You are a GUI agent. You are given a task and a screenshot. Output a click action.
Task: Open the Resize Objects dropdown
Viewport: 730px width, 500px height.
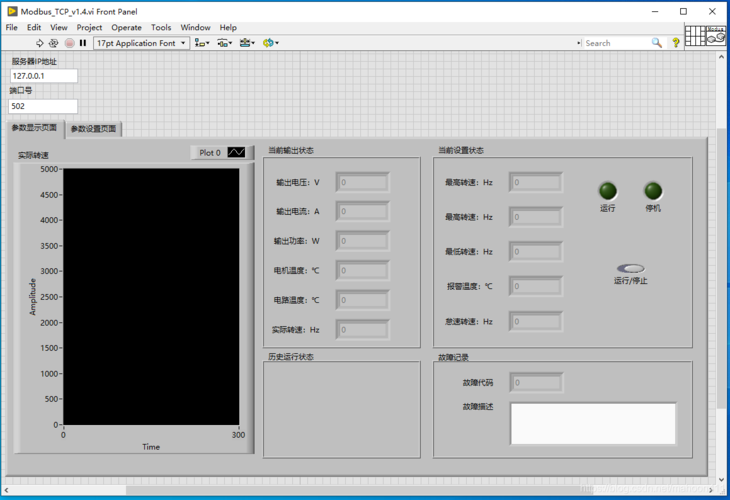(247, 43)
